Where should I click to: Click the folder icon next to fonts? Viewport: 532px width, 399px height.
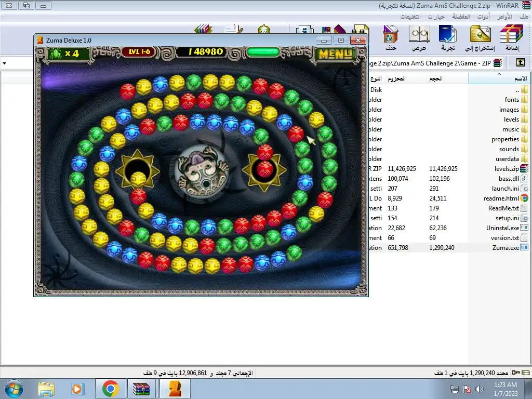point(525,99)
